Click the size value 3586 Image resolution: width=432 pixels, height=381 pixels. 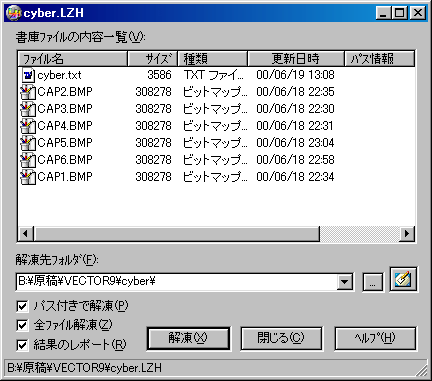point(159,75)
